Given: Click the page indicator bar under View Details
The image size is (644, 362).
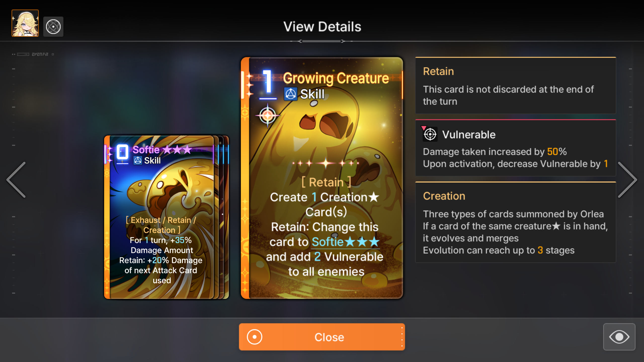Looking at the screenshot, I should click(321, 41).
